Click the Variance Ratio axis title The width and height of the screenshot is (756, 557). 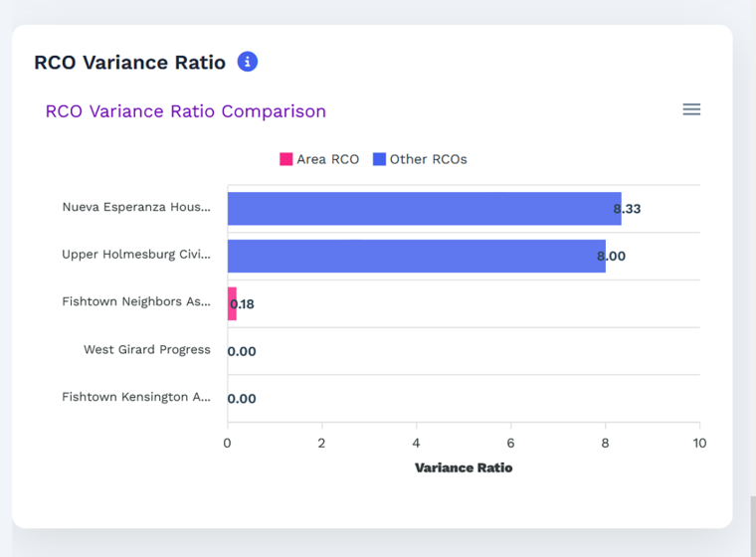tap(464, 467)
